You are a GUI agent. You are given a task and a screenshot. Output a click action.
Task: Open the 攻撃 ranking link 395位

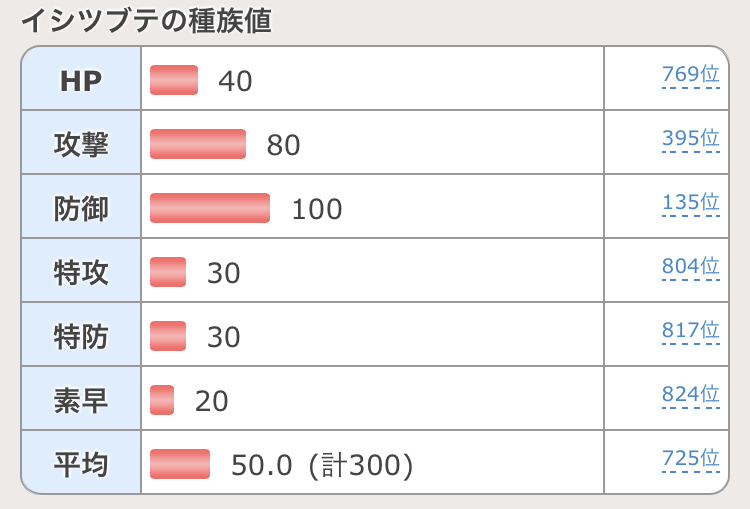coord(690,140)
